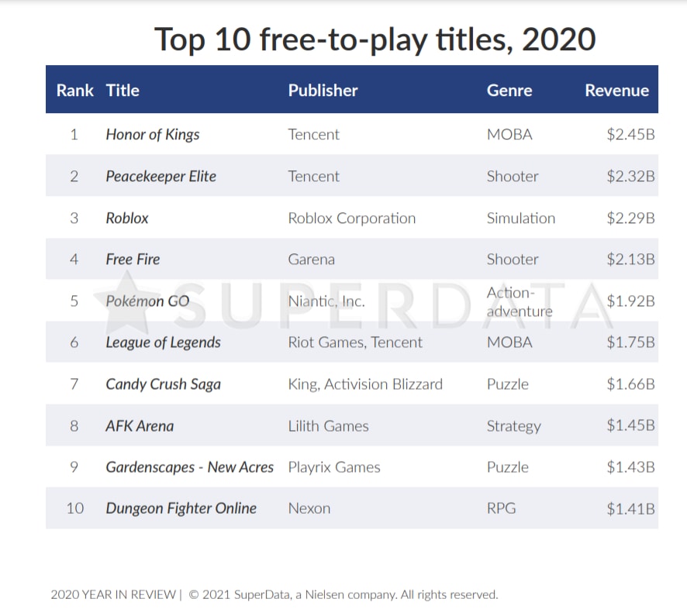Select the Dungeon Fighter Online title

[181, 509]
